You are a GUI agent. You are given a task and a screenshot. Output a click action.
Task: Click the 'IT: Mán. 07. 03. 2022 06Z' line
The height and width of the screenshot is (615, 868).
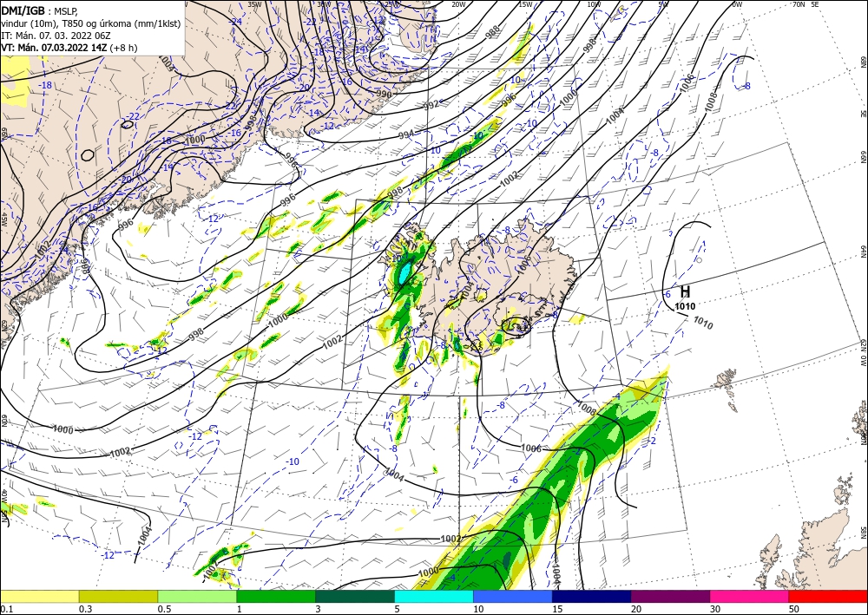[54, 36]
